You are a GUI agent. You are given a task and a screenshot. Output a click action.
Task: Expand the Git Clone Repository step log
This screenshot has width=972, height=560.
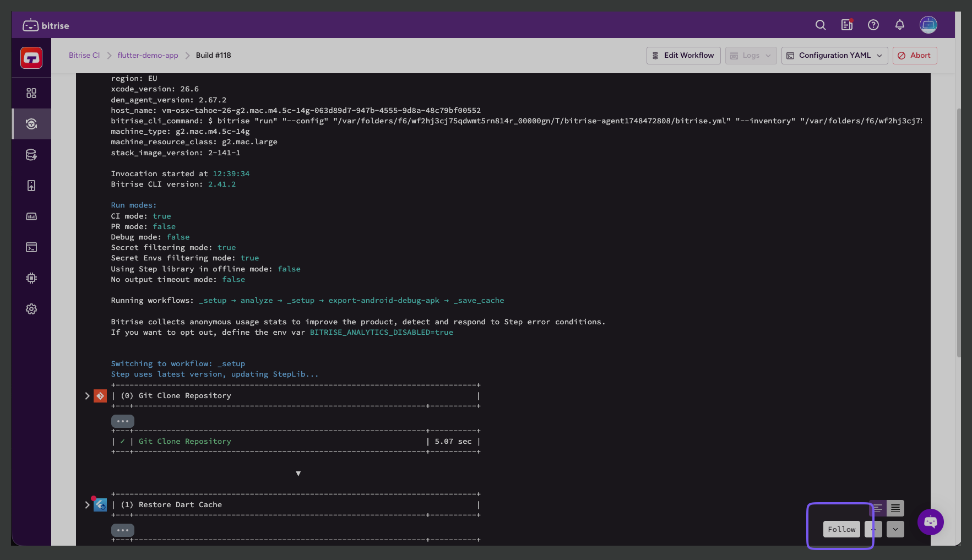pos(87,396)
